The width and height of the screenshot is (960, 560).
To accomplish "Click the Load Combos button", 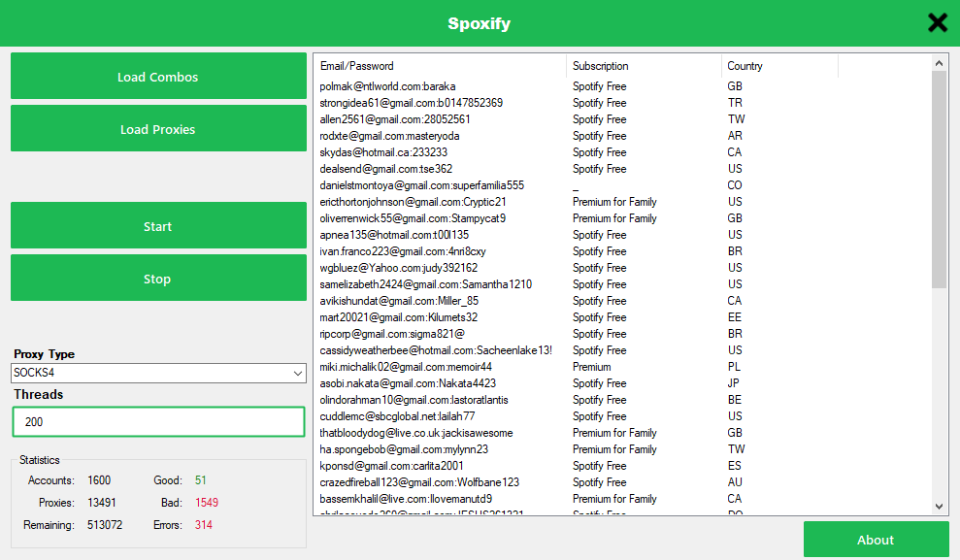I will click(x=158, y=77).
